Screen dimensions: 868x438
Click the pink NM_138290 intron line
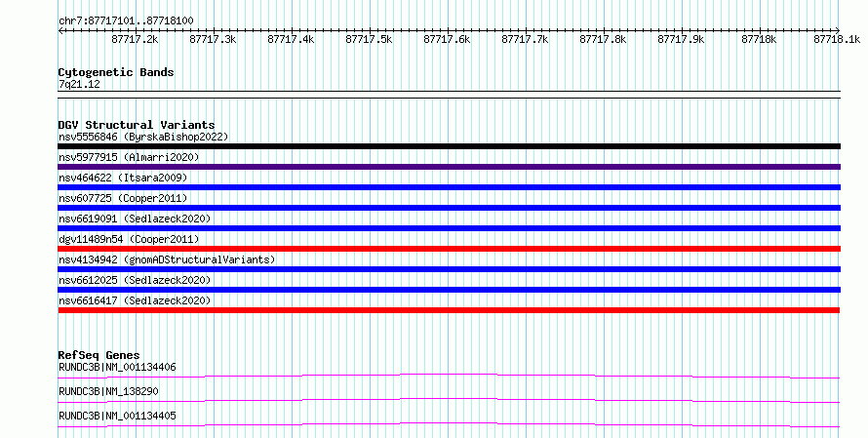[x=449, y=399]
